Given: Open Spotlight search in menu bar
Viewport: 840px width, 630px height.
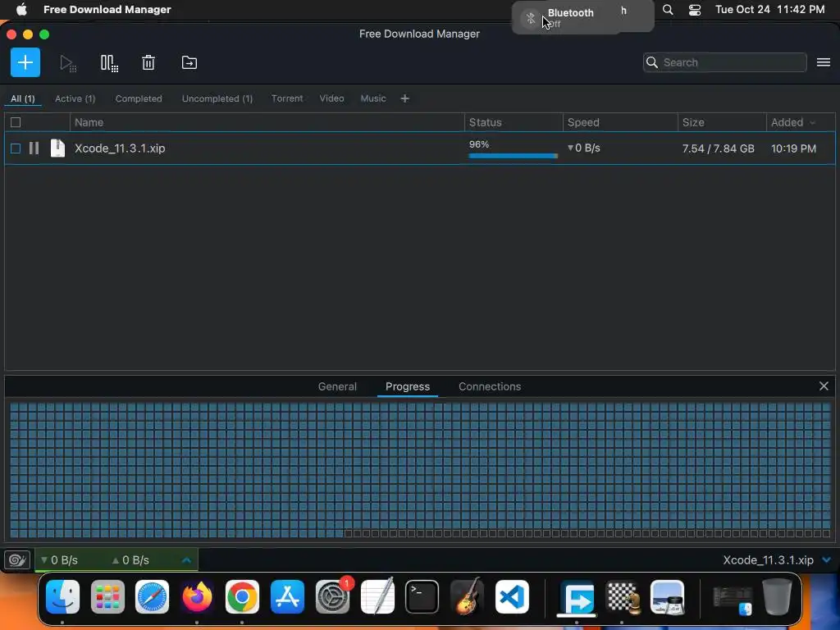Looking at the screenshot, I should pos(668,10).
